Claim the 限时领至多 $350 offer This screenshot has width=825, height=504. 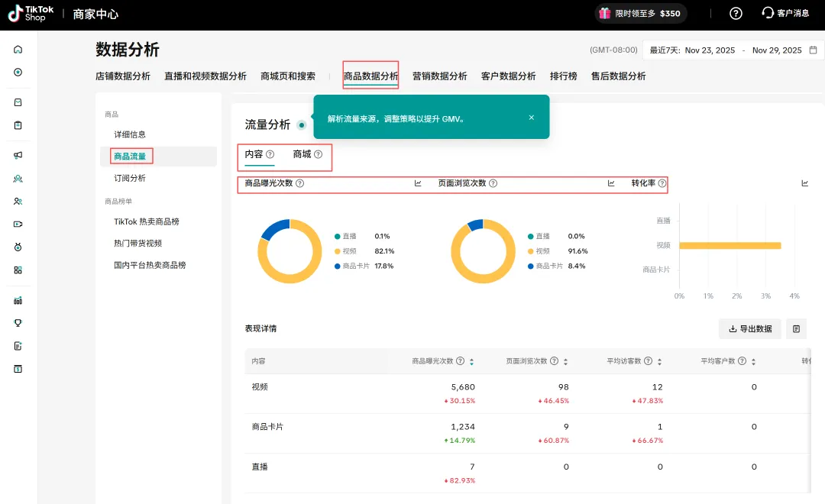[640, 13]
